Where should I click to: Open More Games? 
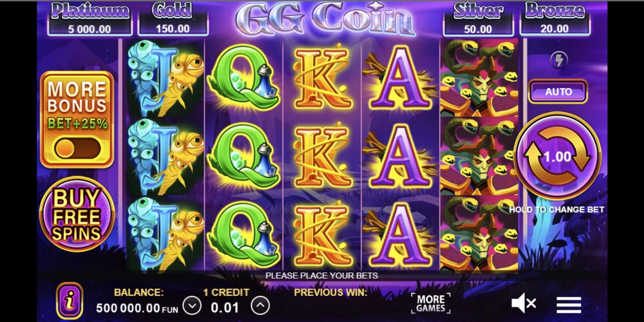point(431,304)
